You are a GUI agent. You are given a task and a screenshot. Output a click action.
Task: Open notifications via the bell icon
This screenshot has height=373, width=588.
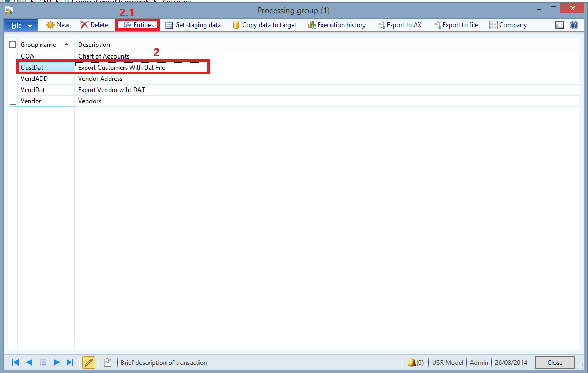412,362
